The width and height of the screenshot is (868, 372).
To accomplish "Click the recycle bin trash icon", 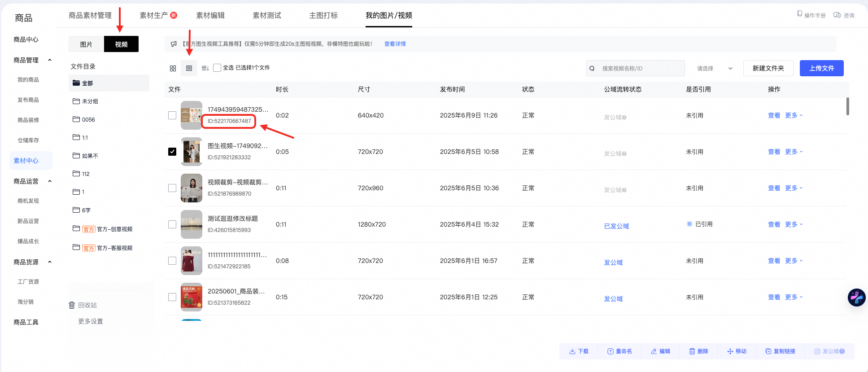I will click(72, 305).
